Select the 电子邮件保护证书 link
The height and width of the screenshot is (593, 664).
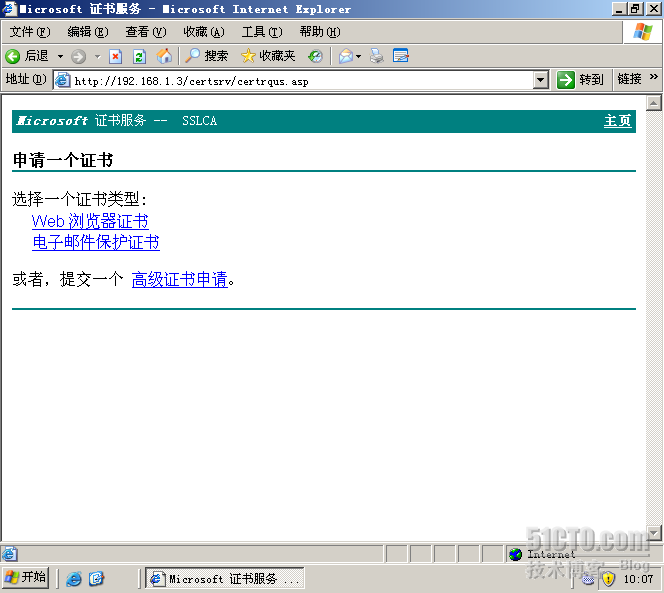coord(96,242)
